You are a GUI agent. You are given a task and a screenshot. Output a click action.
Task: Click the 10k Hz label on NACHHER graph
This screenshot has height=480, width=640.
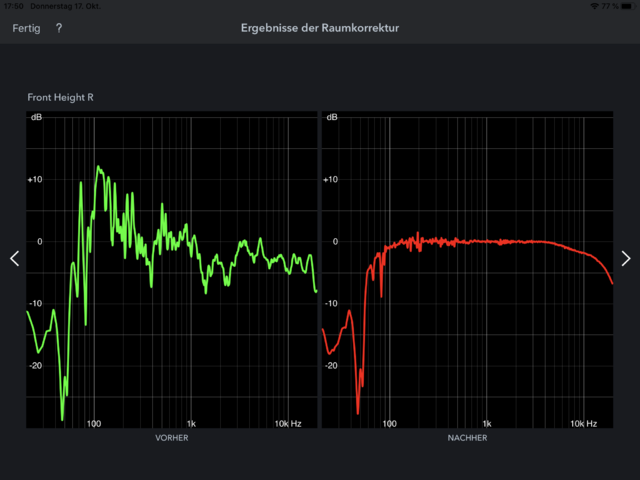[582, 424]
